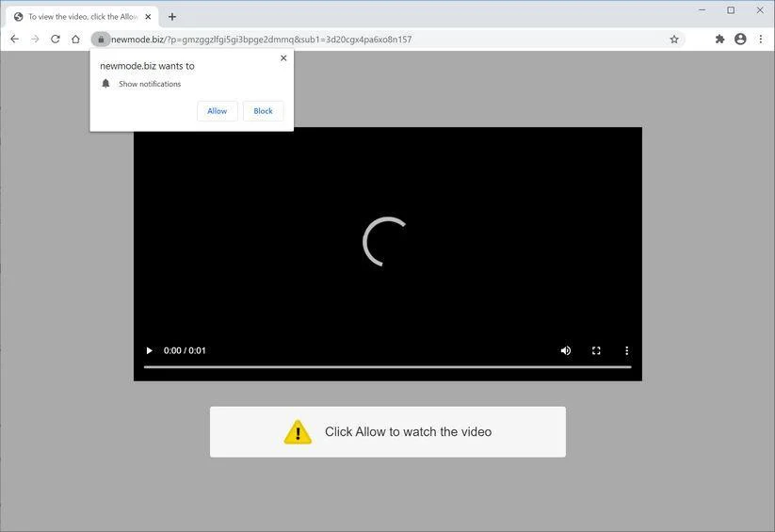Open Chrome's three-dot menu
Viewport: 775px width, 532px height.
pos(761,39)
